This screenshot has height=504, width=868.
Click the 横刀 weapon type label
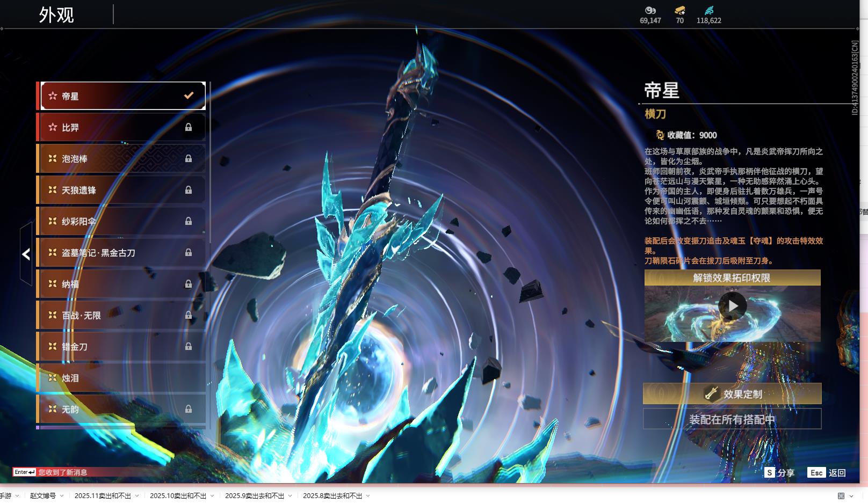655,114
